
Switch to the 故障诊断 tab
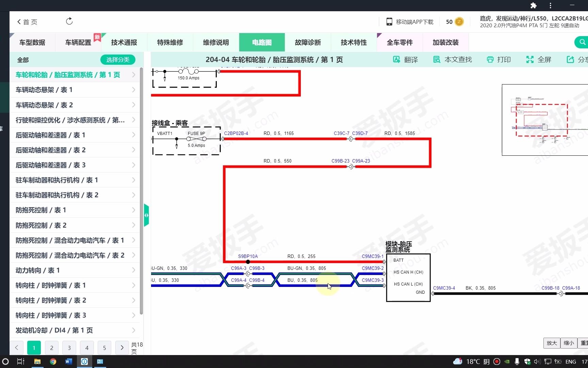coord(308,42)
